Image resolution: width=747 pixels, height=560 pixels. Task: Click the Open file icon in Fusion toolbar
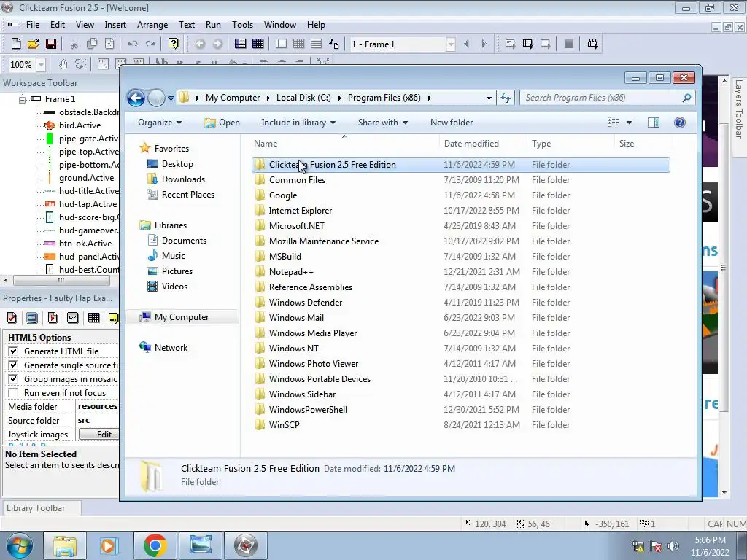34,44
